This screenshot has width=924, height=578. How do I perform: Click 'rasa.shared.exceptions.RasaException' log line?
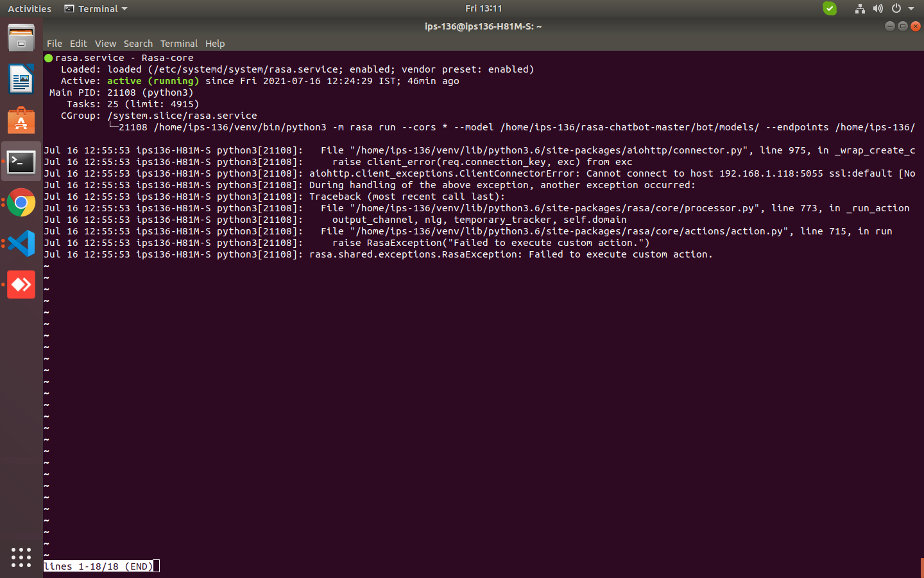tap(378, 254)
